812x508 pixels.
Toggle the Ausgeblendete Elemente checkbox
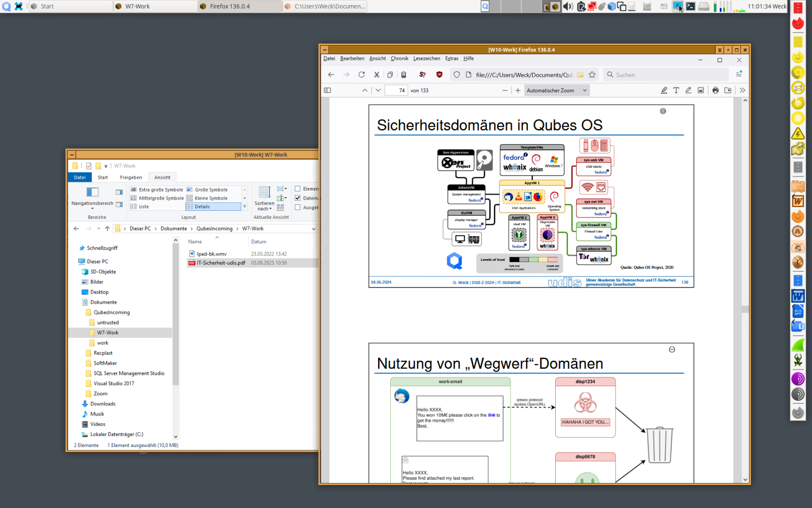click(298, 207)
